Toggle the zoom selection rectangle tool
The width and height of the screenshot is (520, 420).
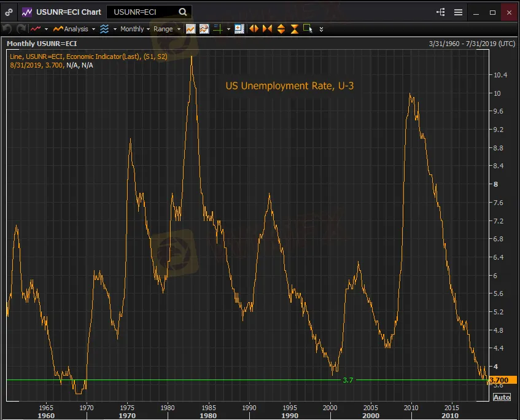[308, 29]
